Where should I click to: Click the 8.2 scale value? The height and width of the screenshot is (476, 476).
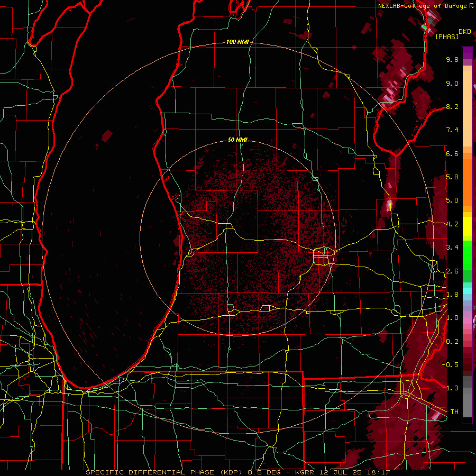coord(452,106)
